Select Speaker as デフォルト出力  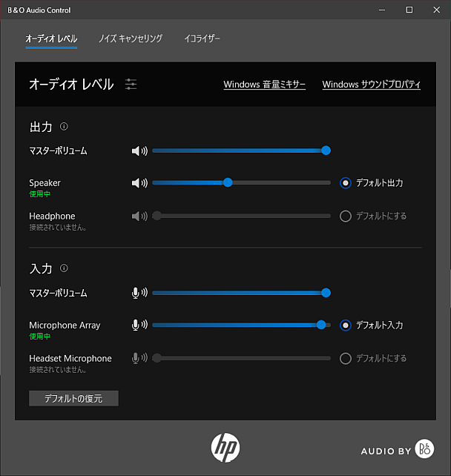tap(346, 183)
